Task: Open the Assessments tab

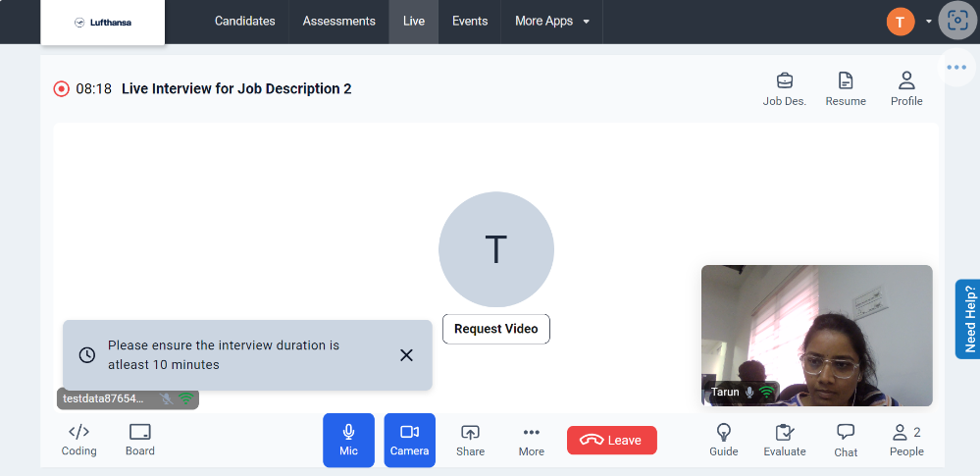Action: [x=338, y=22]
